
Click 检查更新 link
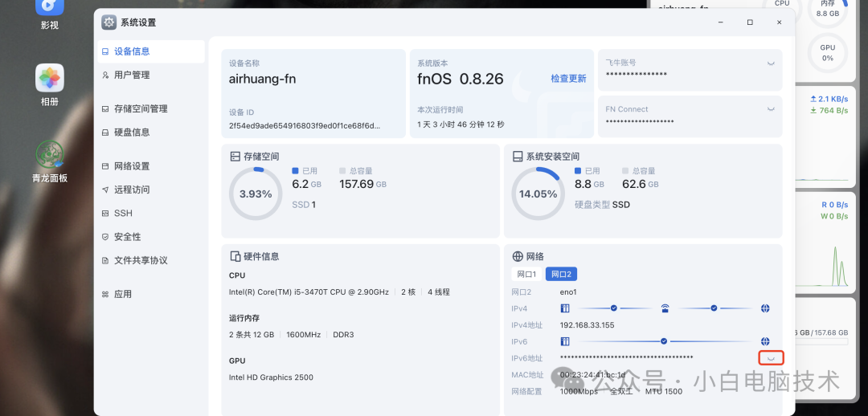coord(568,79)
